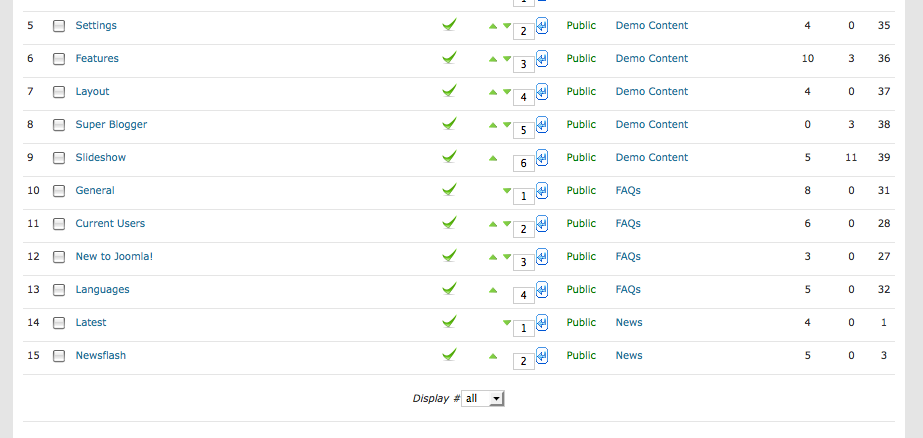The height and width of the screenshot is (438, 923).
Task: Open the Display # dropdown
Action: [x=483, y=399]
